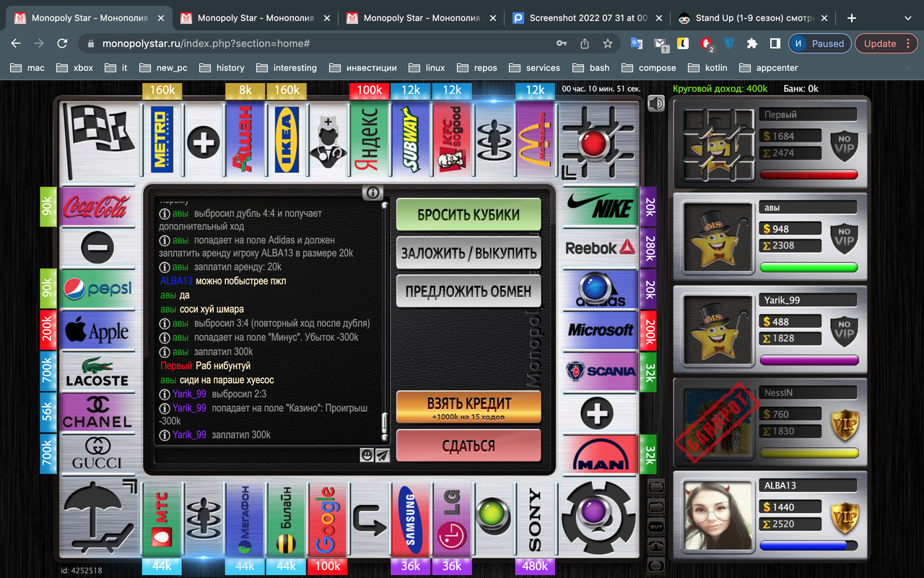Open the chat info icon
The height and width of the screenshot is (578, 924).
(x=372, y=192)
